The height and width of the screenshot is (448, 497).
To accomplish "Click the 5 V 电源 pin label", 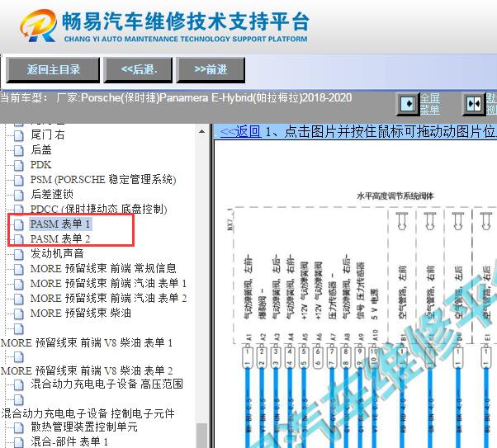I will click(374, 304).
